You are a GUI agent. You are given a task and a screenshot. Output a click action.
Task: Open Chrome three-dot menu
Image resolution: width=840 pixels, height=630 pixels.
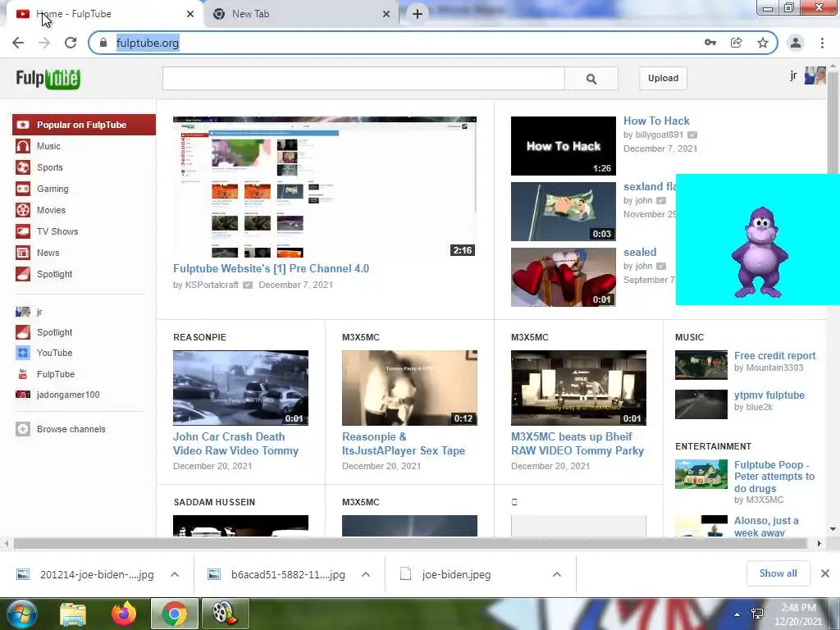point(822,43)
